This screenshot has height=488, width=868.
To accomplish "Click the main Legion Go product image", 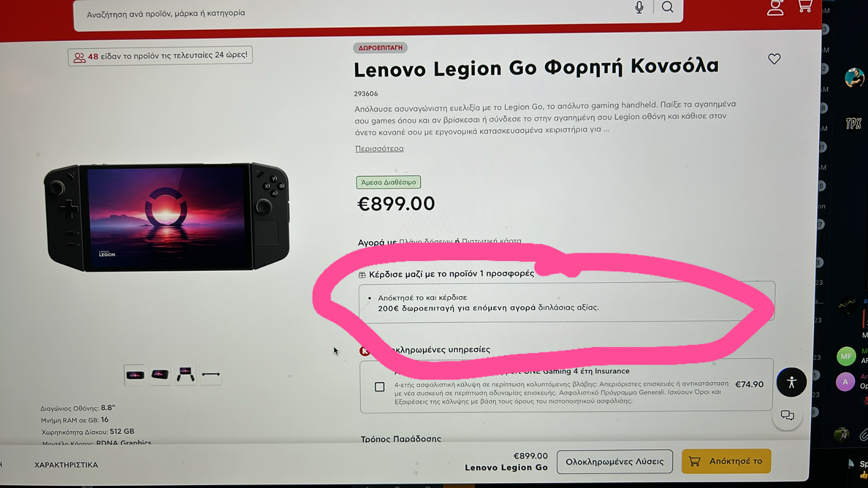I will coord(166,217).
